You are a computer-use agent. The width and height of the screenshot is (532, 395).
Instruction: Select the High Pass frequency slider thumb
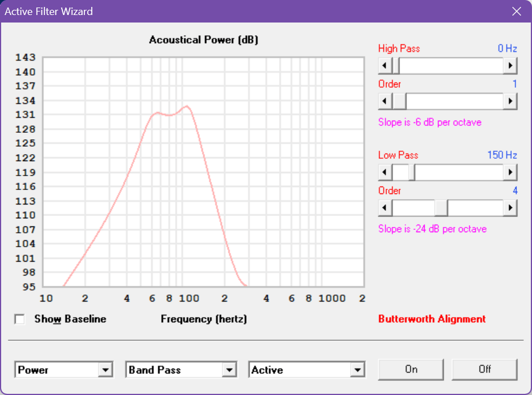coord(396,65)
